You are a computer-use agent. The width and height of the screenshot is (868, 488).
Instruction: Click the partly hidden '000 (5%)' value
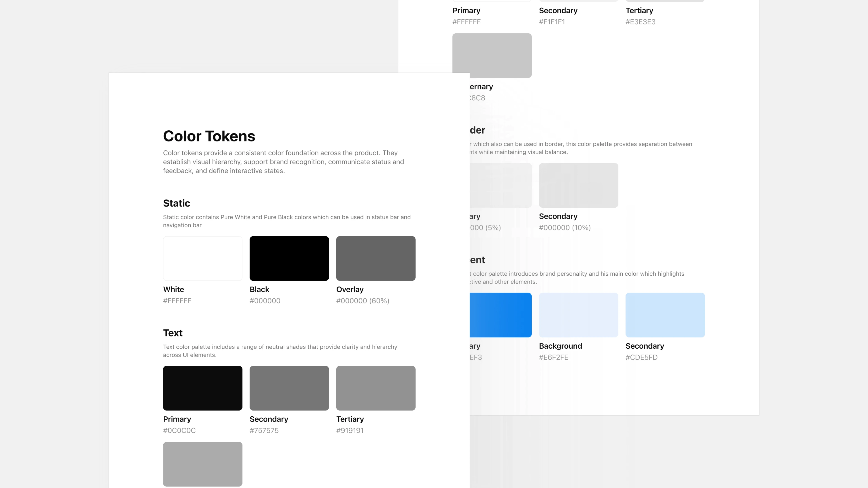tap(485, 228)
